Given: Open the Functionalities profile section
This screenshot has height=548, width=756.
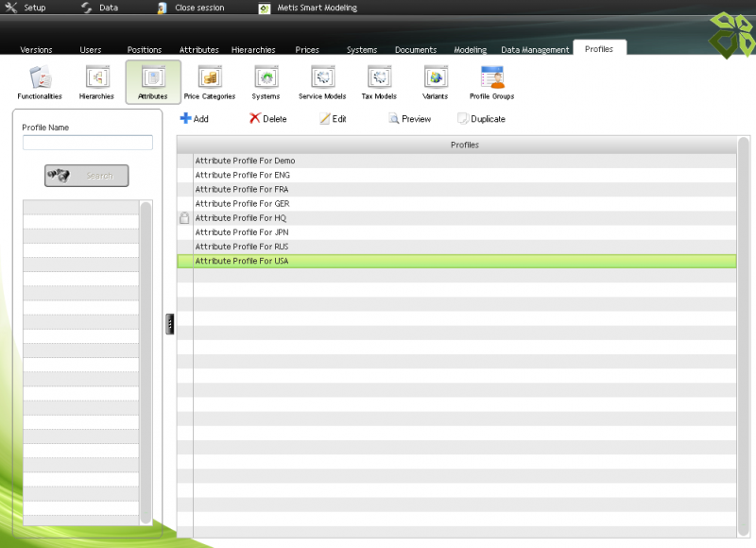Looking at the screenshot, I should point(40,82).
